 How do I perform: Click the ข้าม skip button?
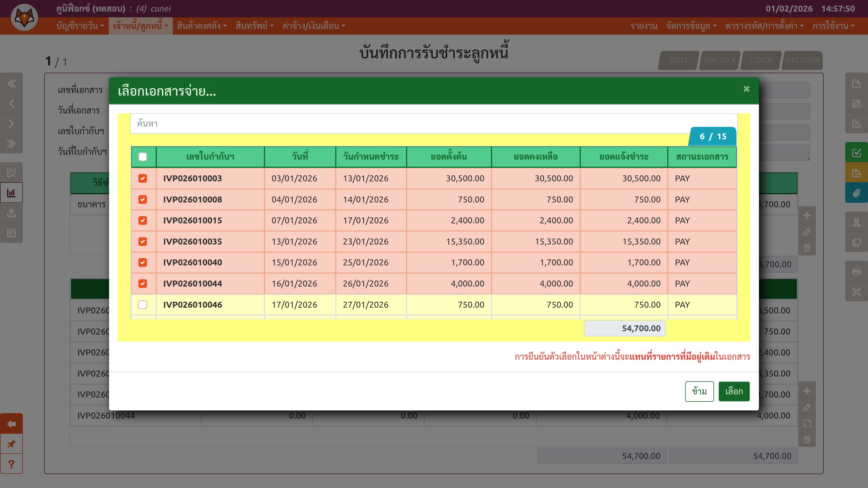point(699,391)
